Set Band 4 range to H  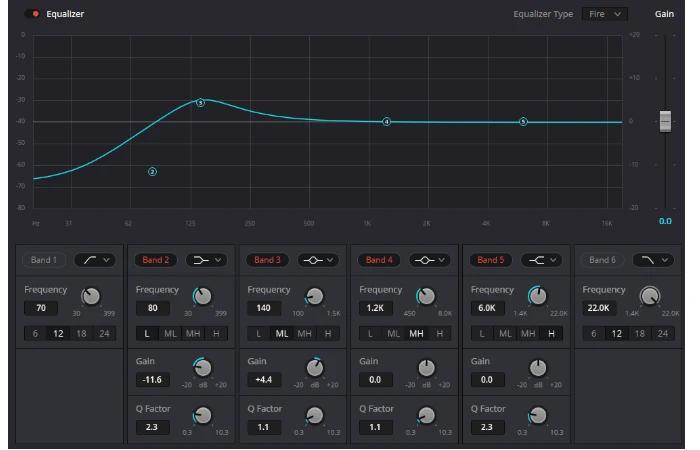point(439,333)
